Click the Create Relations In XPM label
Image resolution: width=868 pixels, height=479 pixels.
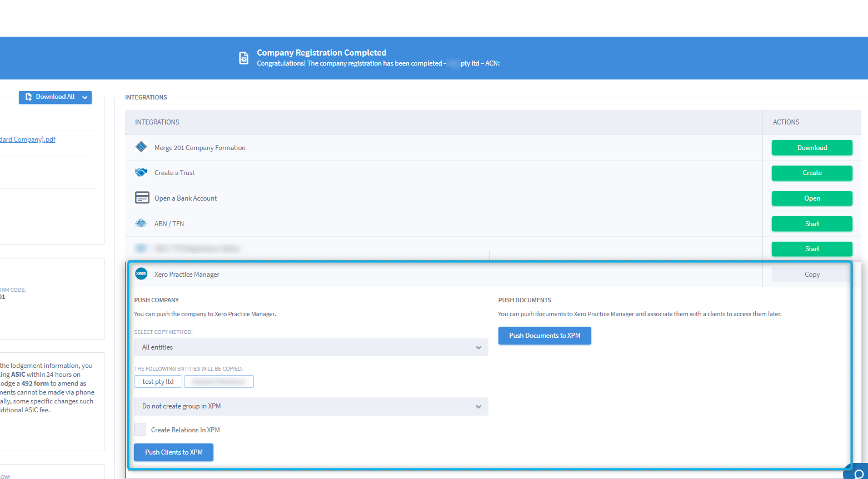tap(186, 430)
